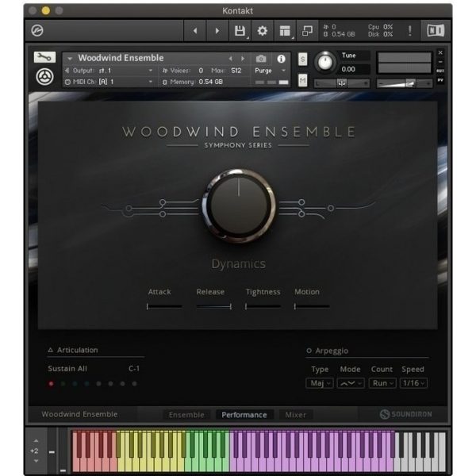Open snapshot view camera icon
This screenshot has height=476, width=476.
[x=261, y=58]
